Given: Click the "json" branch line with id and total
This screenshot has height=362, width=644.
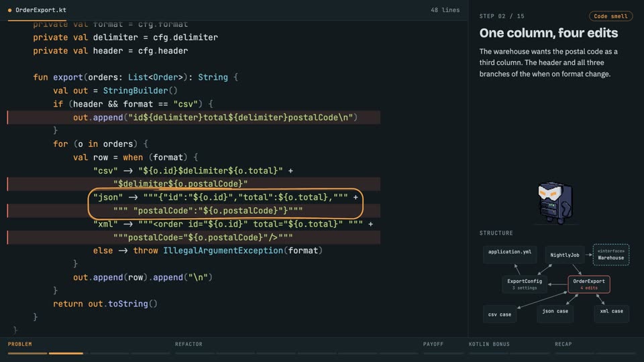Looking at the screenshot, I should point(225,197).
